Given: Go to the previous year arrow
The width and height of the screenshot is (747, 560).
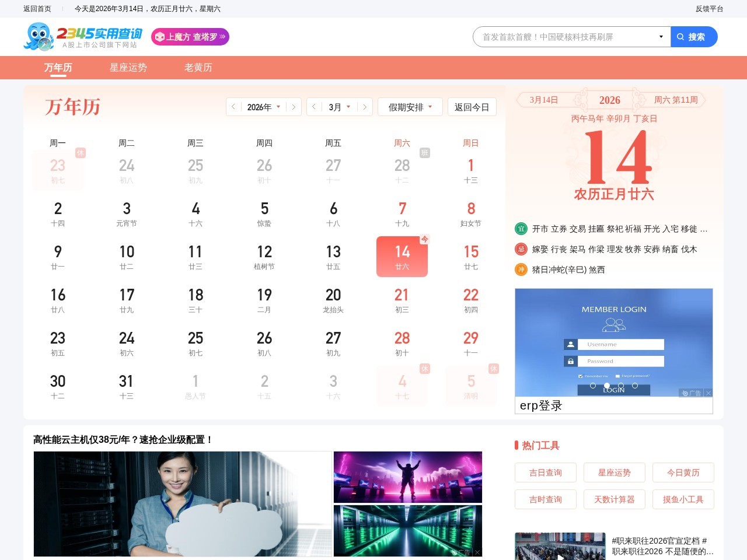Looking at the screenshot, I should pyautogui.click(x=233, y=107).
